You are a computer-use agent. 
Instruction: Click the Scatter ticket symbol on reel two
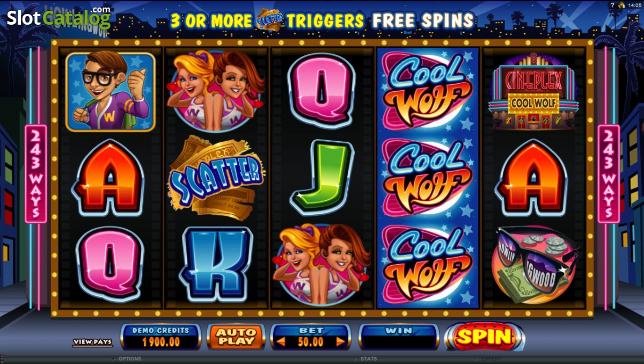click(216, 177)
